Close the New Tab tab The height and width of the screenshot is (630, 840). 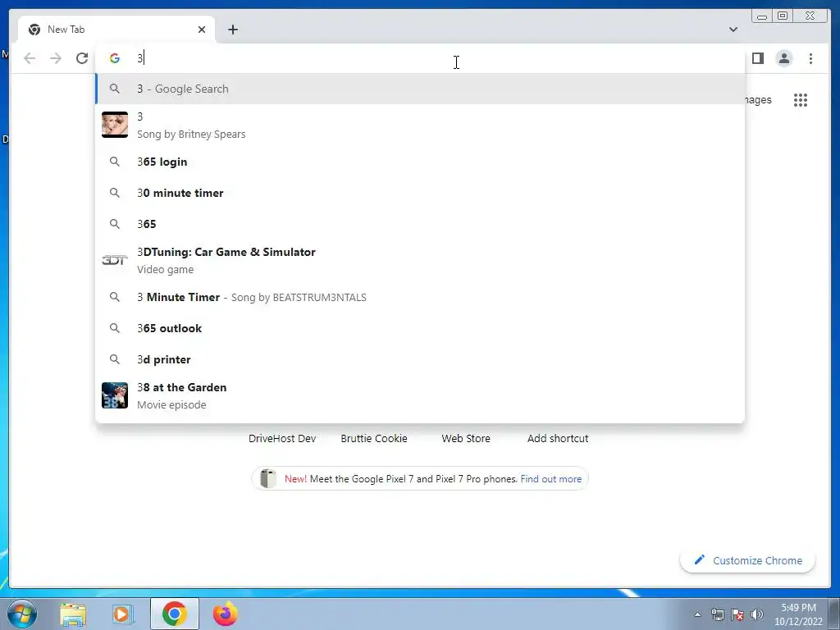[202, 30]
